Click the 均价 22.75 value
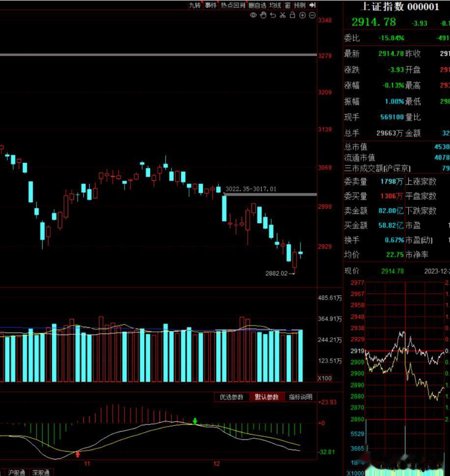450x476 pixels. 395,254
